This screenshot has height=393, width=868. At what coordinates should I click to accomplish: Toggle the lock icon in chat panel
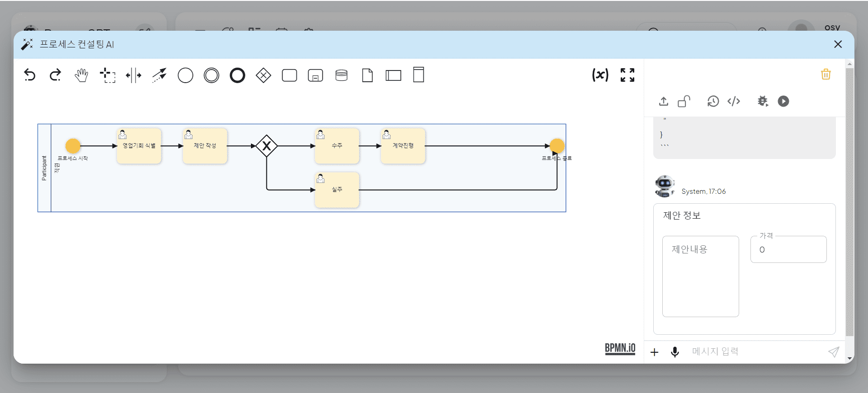coord(684,101)
